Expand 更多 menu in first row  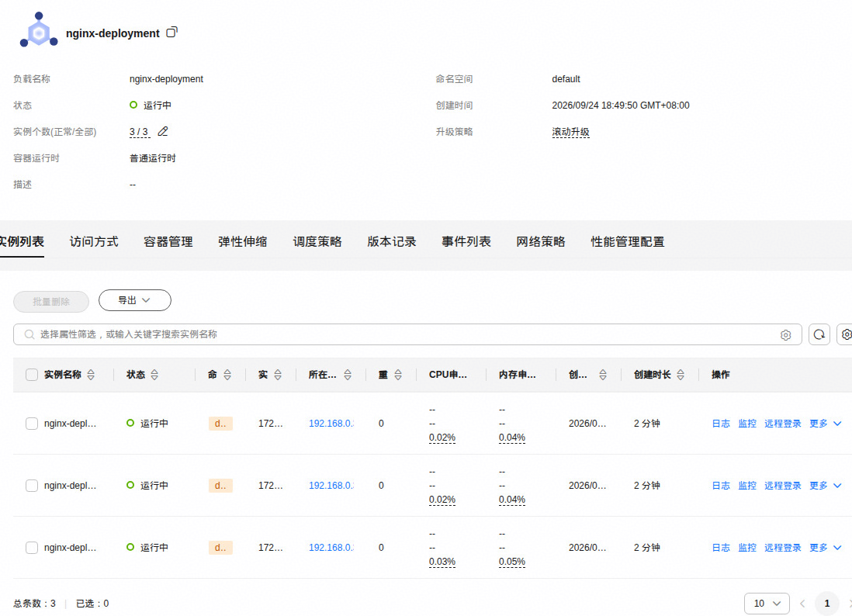pos(825,424)
